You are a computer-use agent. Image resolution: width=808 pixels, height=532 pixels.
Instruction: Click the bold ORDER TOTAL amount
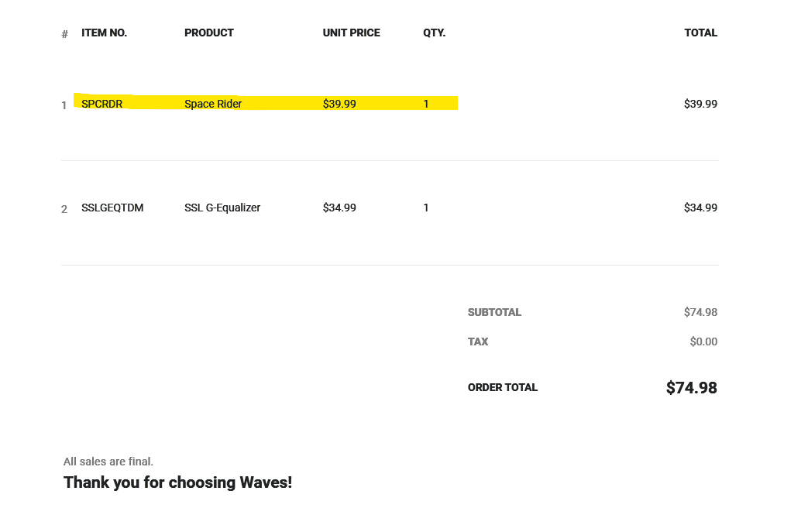point(692,388)
